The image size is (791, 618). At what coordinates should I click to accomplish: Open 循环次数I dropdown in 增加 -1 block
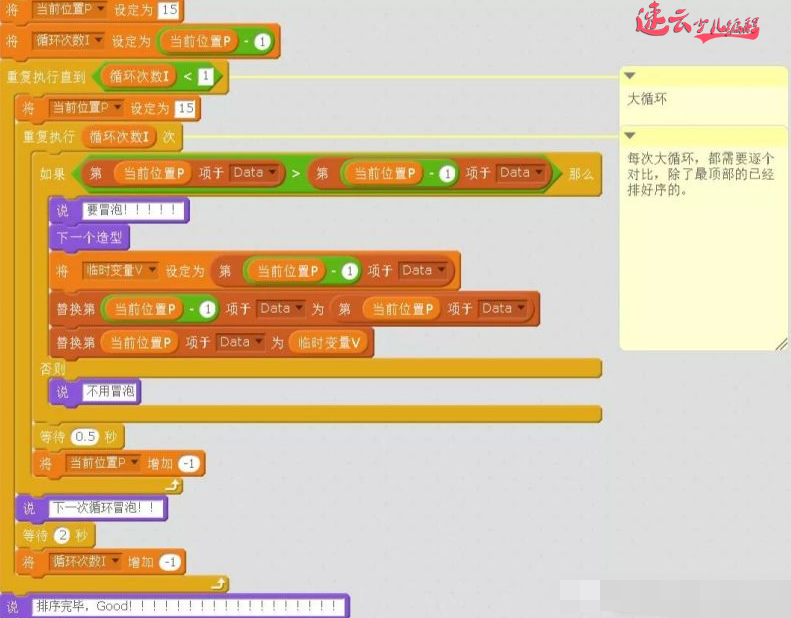pyautogui.click(x=116, y=562)
